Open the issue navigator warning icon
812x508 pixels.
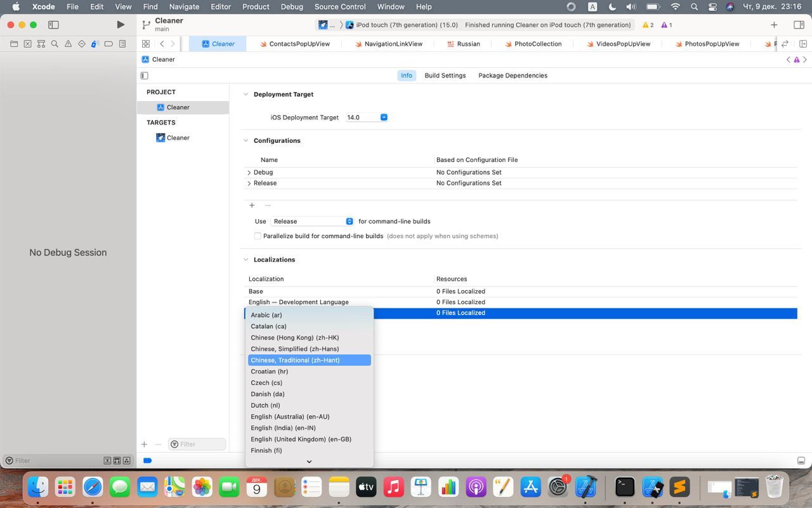pyautogui.click(x=68, y=44)
